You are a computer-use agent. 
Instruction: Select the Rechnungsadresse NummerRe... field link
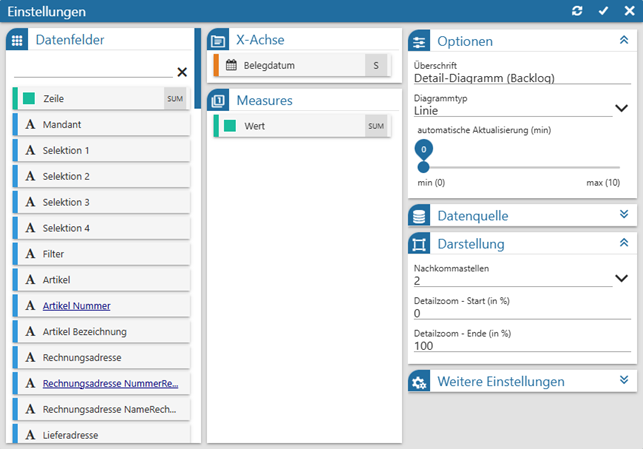[110, 383]
